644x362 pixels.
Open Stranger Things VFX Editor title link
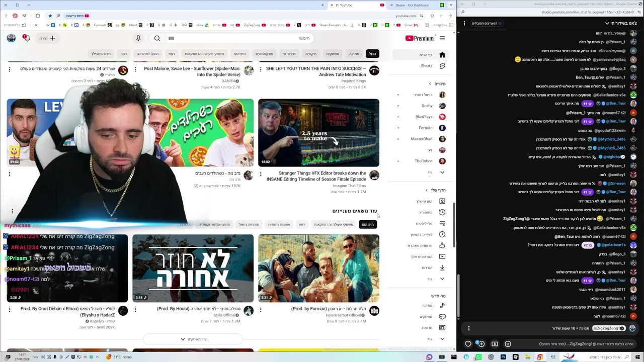pos(316,176)
